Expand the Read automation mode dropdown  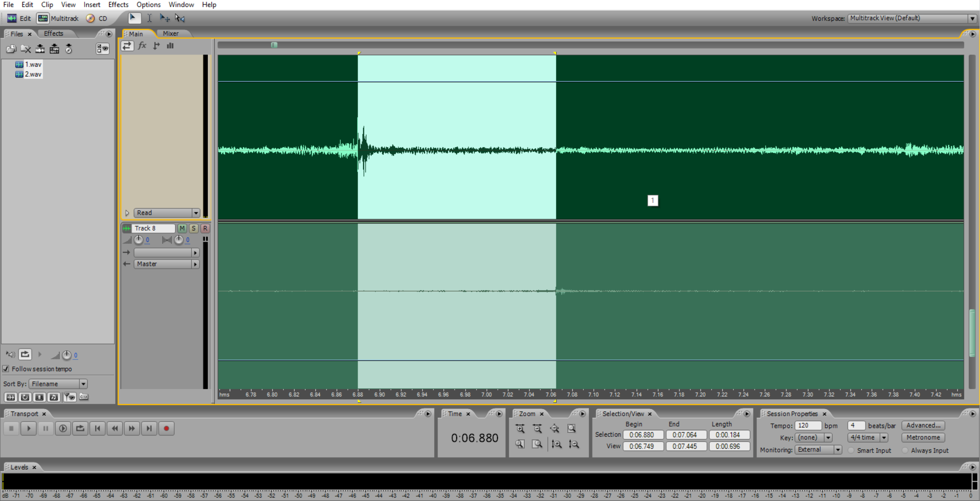coord(196,213)
